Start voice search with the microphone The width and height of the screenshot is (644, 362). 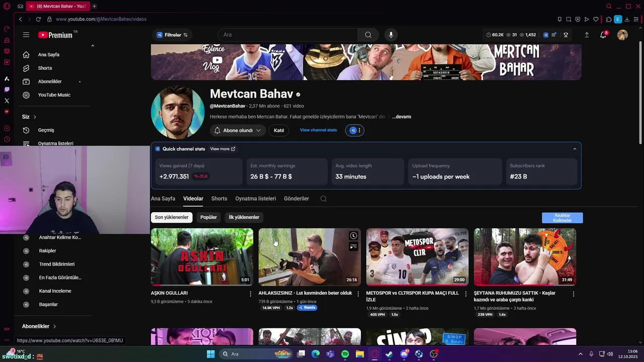[391, 35]
